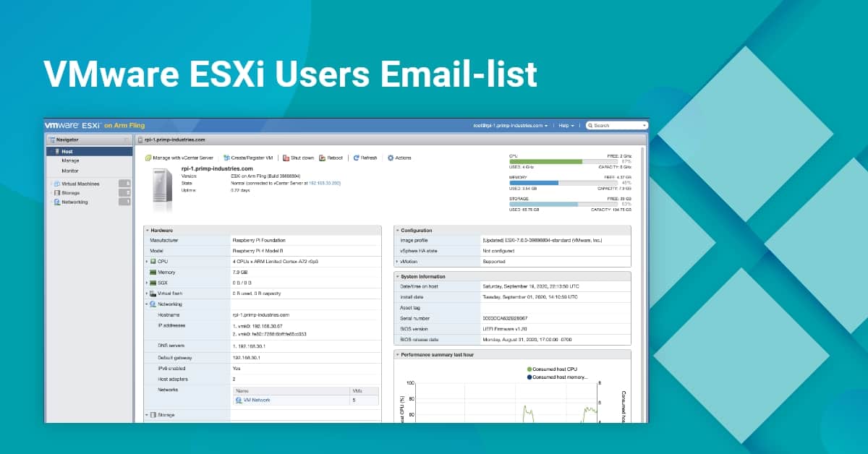Expand the Virtual flash row

(147, 294)
